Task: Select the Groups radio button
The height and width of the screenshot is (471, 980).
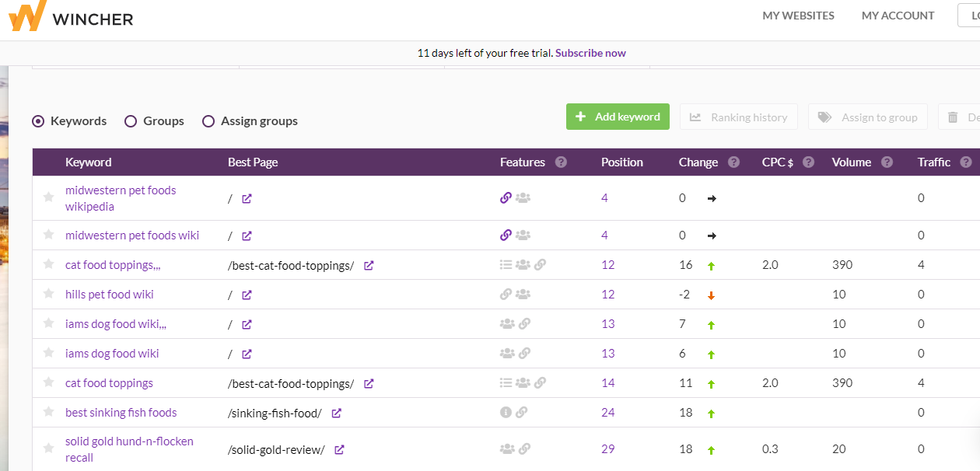Action: click(x=131, y=121)
